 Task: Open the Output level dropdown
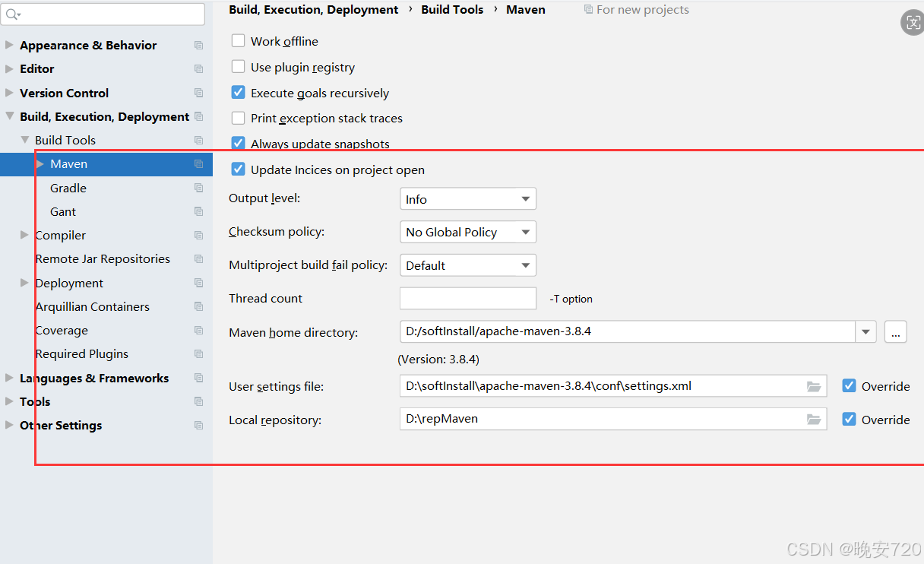pyautogui.click(x=467, y=199)
